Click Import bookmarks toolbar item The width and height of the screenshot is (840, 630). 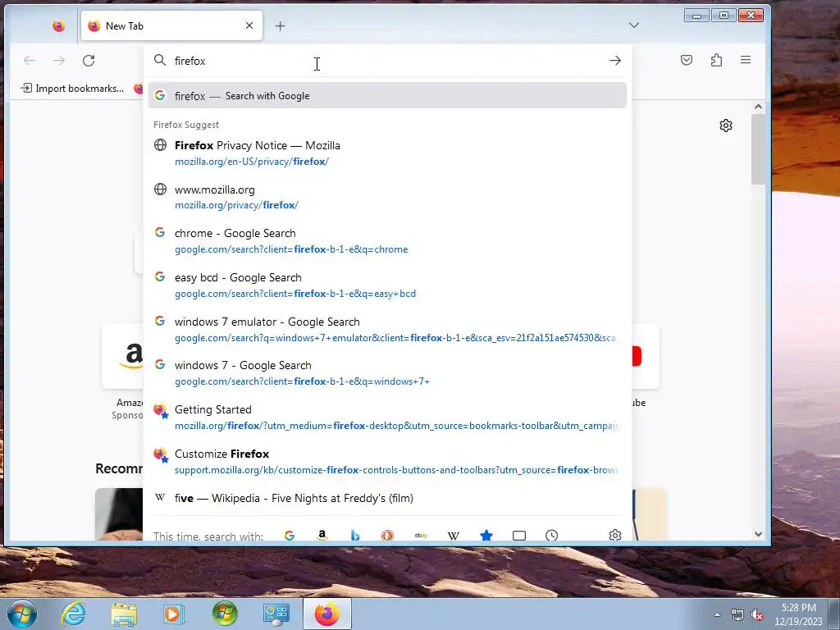tap(72, 89)
